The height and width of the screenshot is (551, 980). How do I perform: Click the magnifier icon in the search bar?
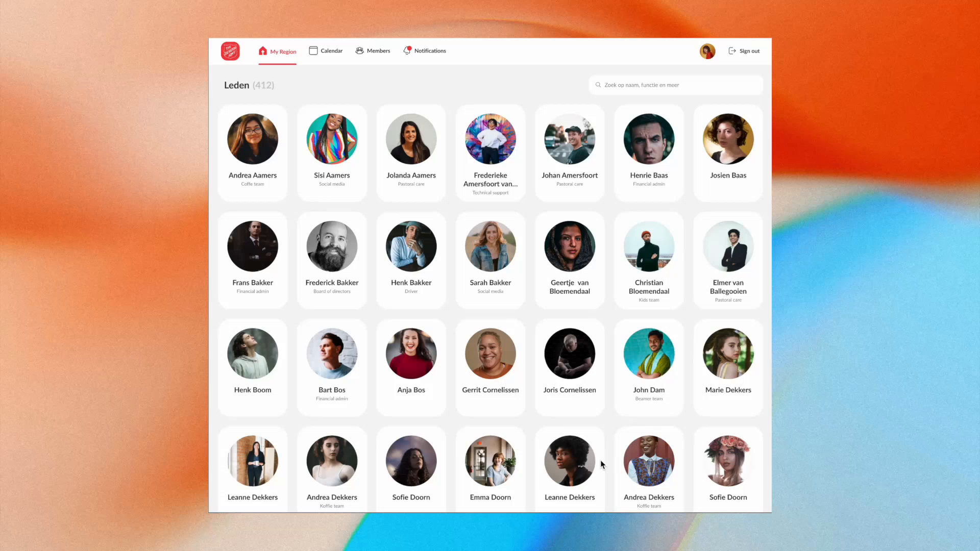(x=598, y=85)
